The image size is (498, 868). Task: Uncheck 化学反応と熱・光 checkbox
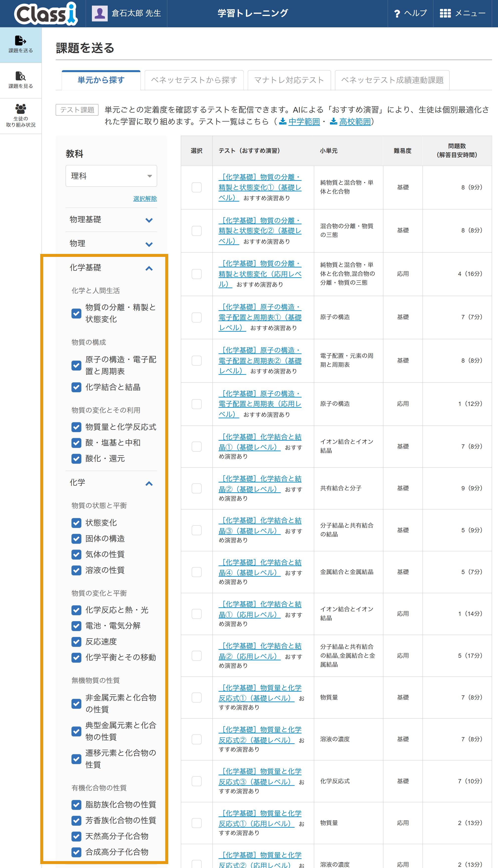point(76,610)
